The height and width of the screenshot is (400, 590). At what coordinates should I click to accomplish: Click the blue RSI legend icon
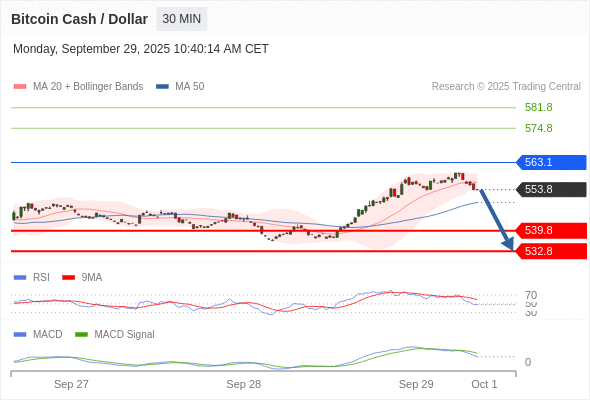(20, 278)
